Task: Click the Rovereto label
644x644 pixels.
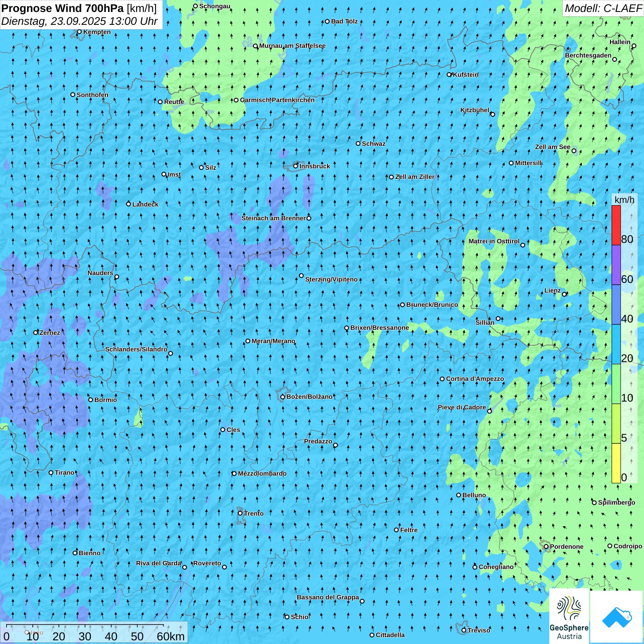Action: click(207, 563)
